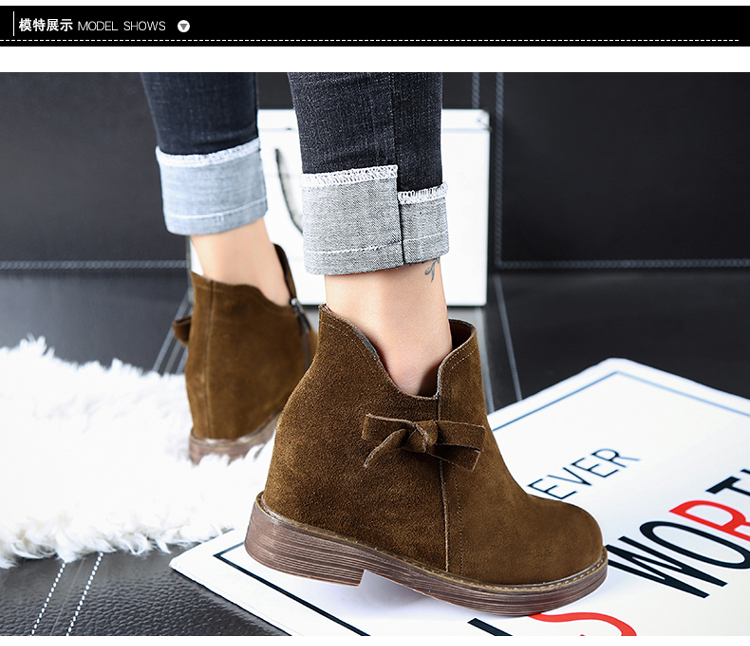This screenshot has width=750, height=646.
Task: Click the circled down-arrow icon in header
Action: 183,26
